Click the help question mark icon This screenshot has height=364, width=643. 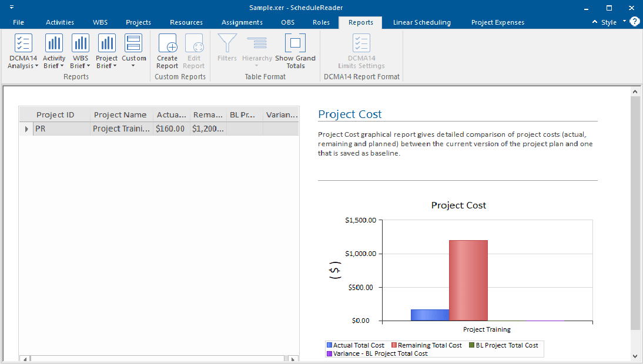635,22
